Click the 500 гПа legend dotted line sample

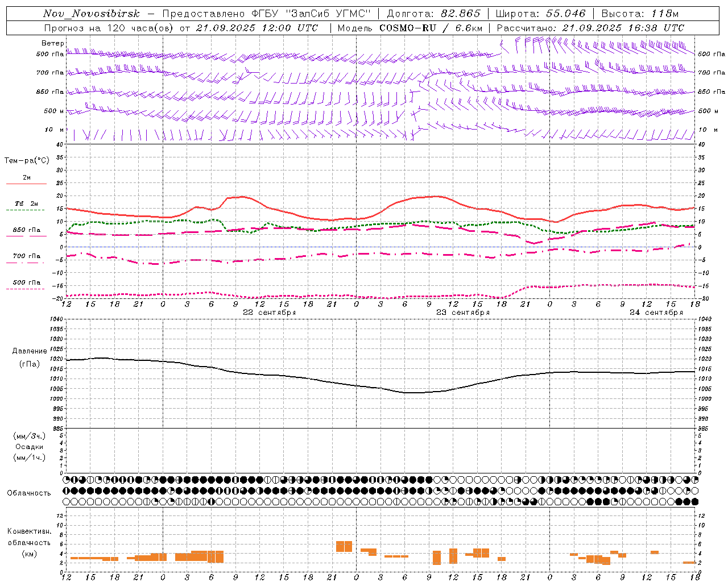click(x=26, y=289)
